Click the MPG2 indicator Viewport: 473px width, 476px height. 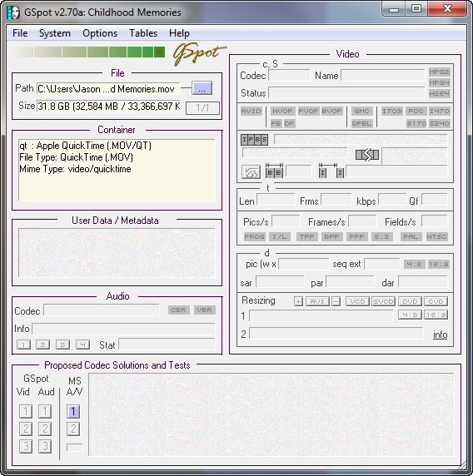point(439,72)
